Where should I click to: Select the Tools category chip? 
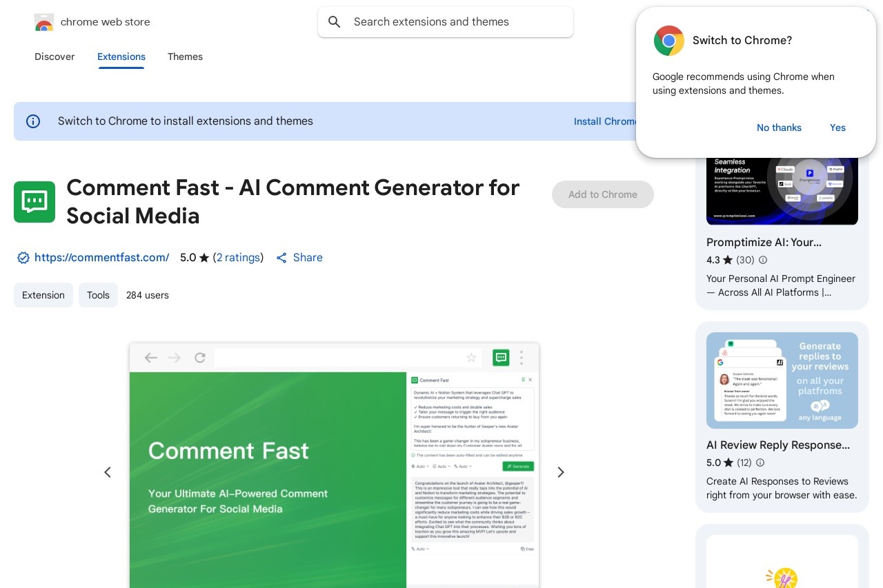[98, 295]
